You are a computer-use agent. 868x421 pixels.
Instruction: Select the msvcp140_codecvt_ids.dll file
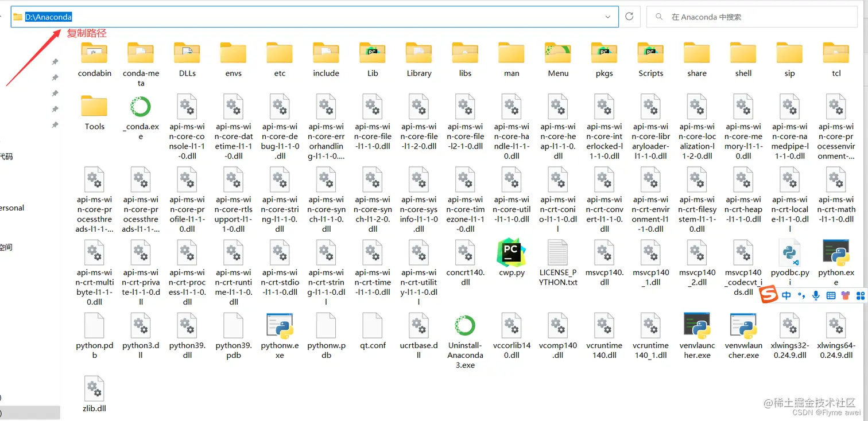click(743, 268)
